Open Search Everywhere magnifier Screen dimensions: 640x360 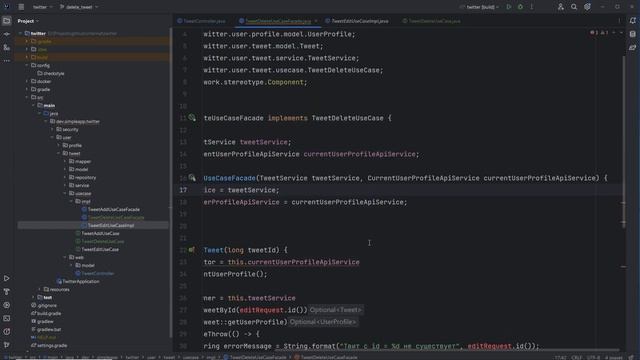coord(574,7)
